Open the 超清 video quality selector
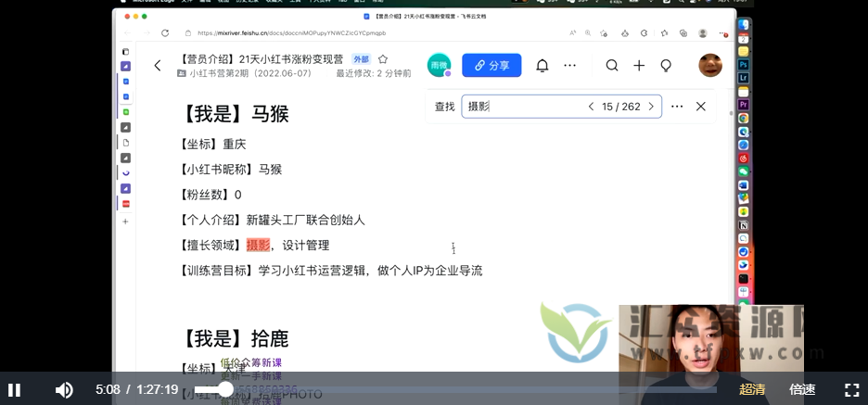Viewport: 868px width, 405px height. tap(752, 389)
